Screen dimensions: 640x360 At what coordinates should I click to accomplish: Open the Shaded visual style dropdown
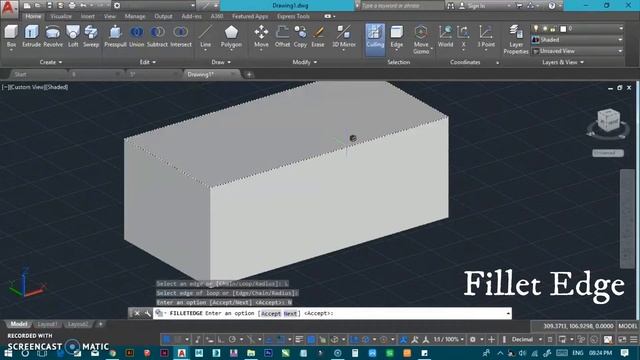tap(577, 40)
